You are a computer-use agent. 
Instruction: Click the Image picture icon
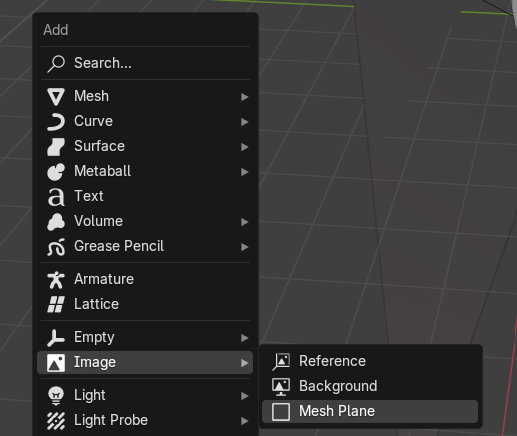(56, 362)
